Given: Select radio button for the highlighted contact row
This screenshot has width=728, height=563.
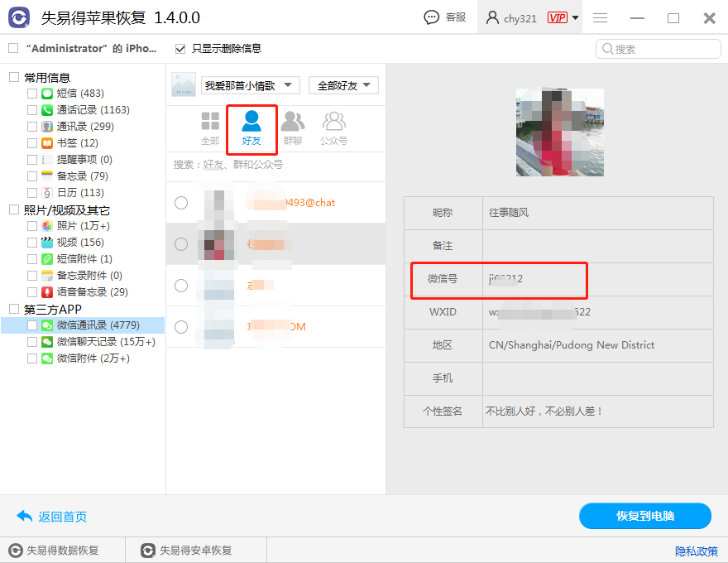Looking at the screenshot, I should pos(181,244).
